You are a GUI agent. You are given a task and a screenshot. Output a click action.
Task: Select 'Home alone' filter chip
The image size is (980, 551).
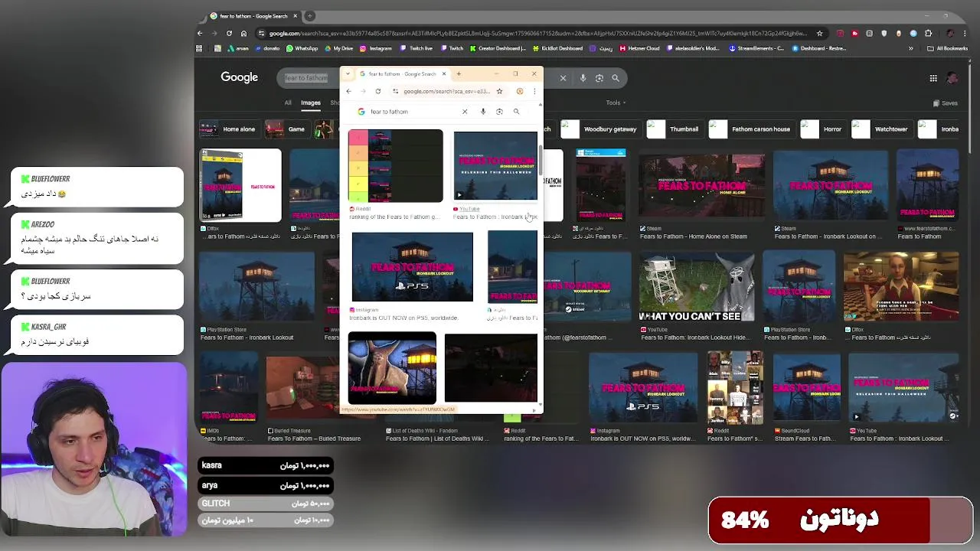coord(230,129)
